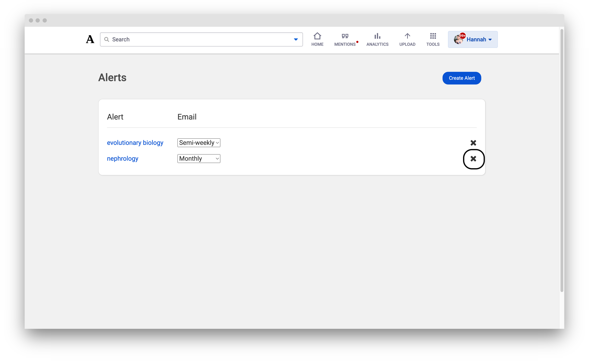Focus the Search input field
Viewport: 589px width, 364px height.
point(201,39)
